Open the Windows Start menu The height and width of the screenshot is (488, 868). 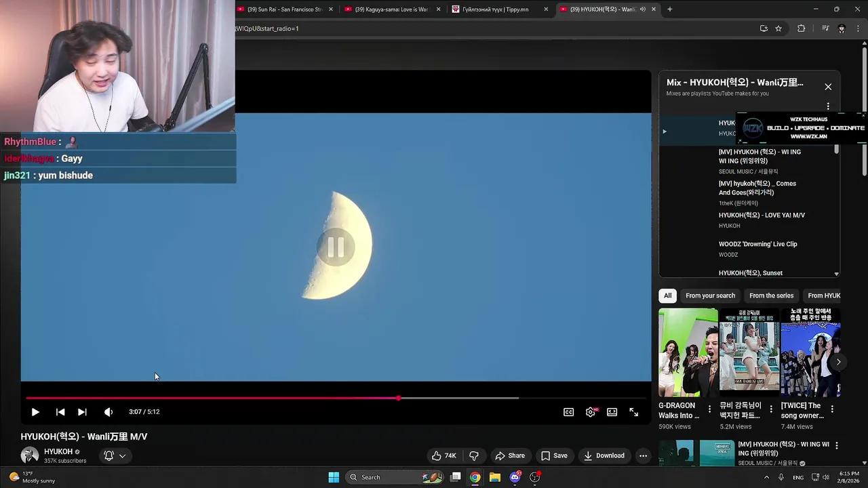[334, 477]
